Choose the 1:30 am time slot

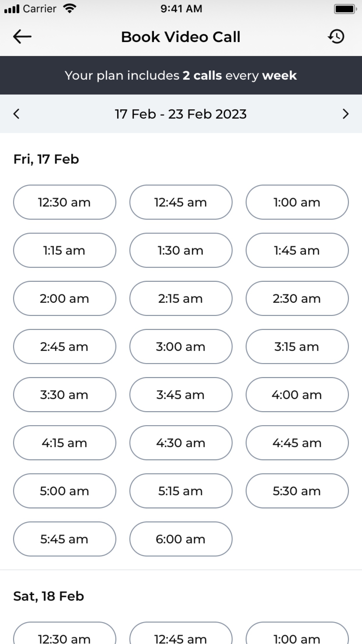click(181, 250)
